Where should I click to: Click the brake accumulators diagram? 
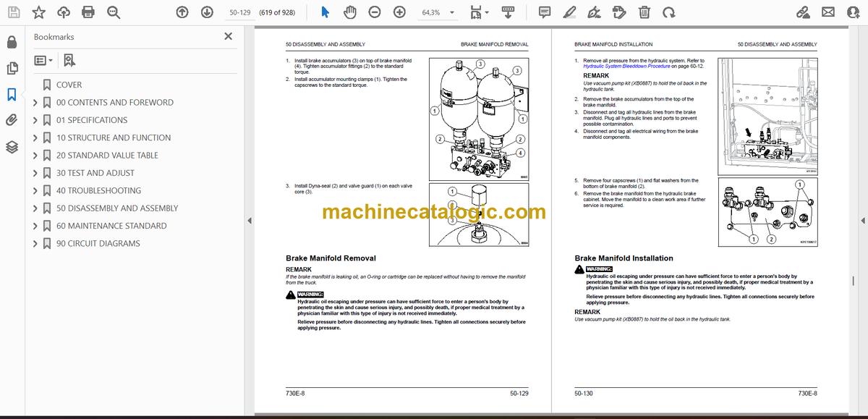pyautogui.click(x=480, y=119)
